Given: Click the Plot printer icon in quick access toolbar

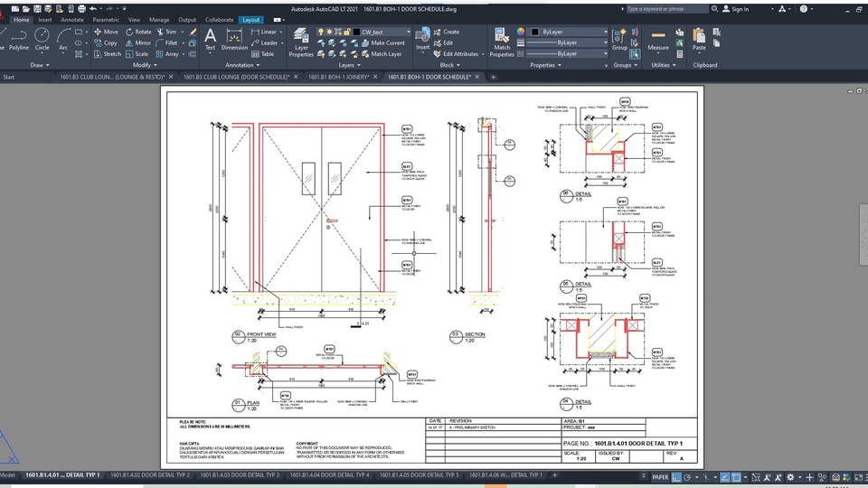Looking at the screenshot, I should [81, 9].
